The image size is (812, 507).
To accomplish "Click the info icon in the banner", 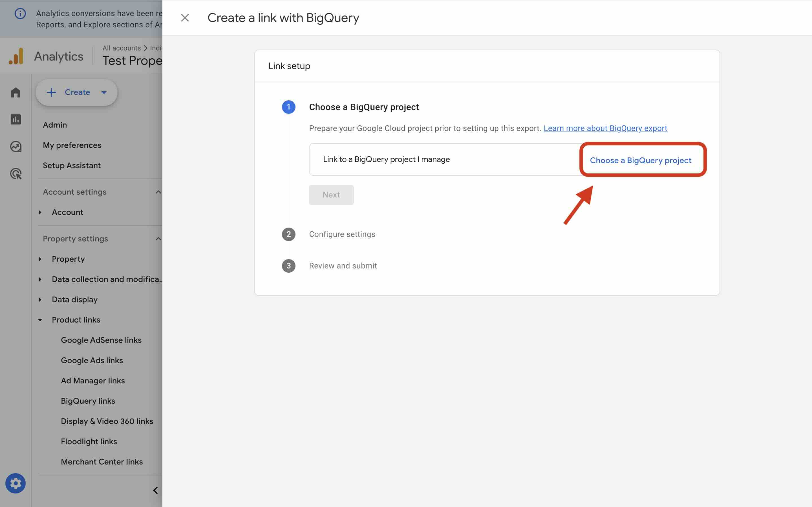I will coord(20,14).
